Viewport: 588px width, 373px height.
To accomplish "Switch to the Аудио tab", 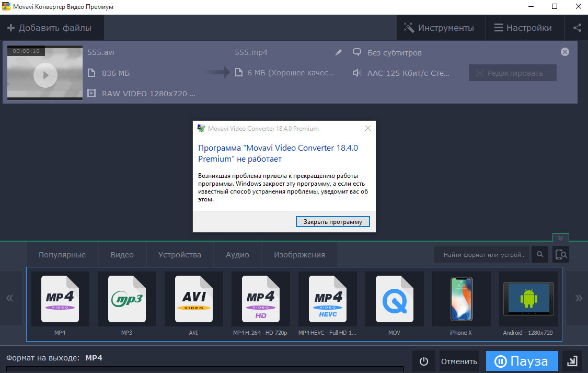I will pos(237,255).
